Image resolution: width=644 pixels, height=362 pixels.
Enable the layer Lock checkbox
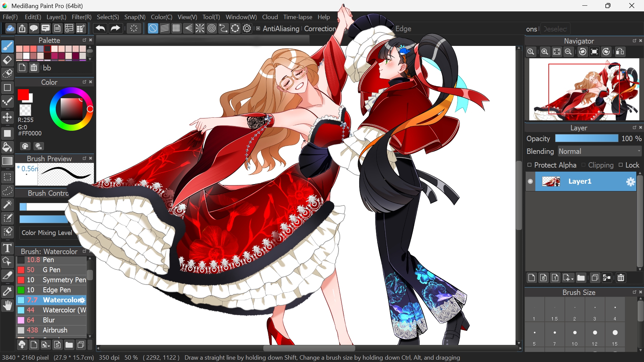pos(621,165)
